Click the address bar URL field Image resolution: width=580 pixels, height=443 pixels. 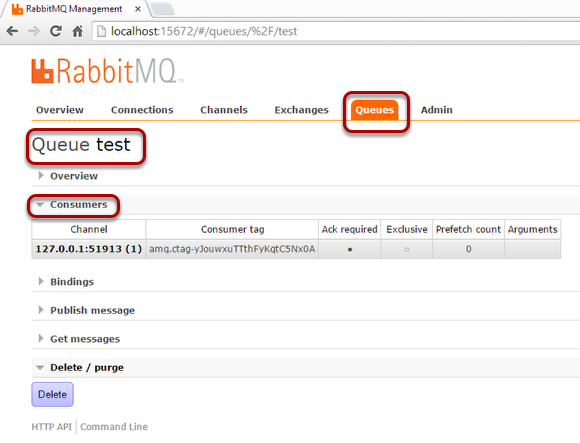[x=333, y=31]
